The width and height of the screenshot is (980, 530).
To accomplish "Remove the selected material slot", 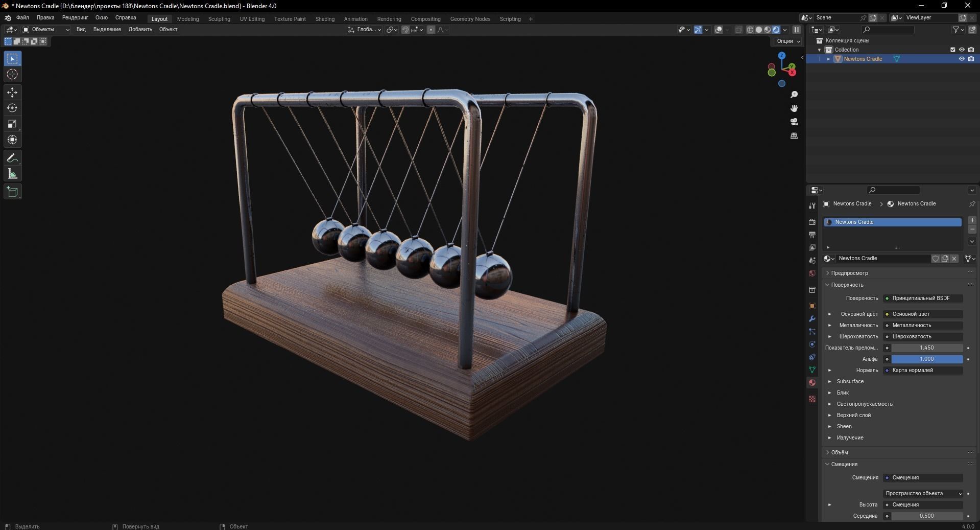I will tap(972, 229).
